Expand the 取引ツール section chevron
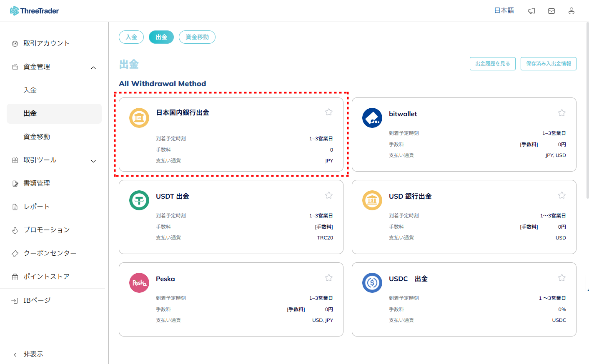The image size is (589, 364). [x=93, y=161]
